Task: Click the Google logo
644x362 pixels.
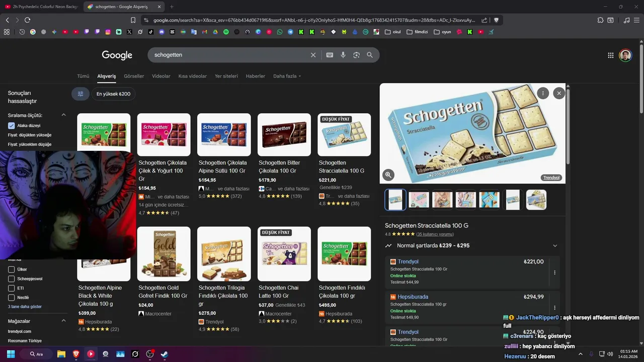Action: click(x=117, y=55)
